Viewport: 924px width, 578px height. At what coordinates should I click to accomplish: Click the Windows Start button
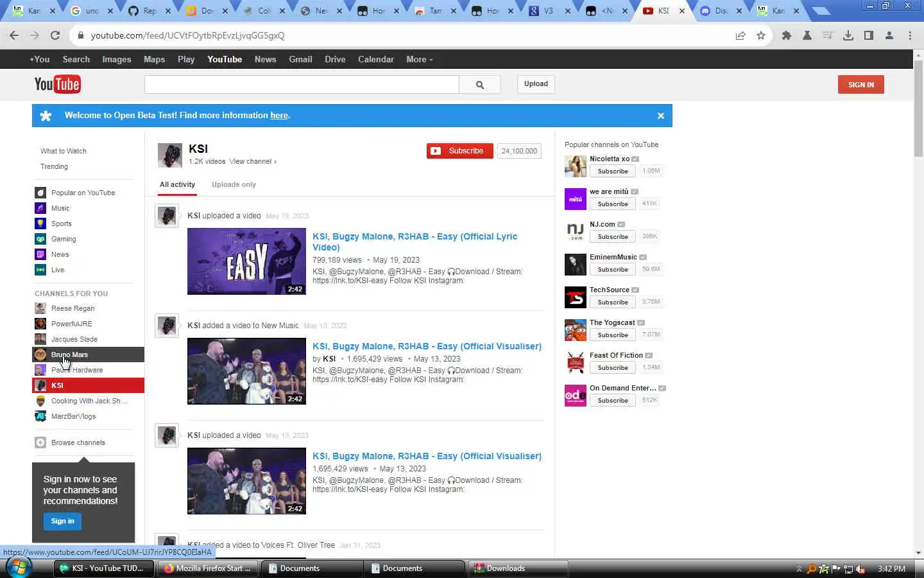[x=19, y=568]
